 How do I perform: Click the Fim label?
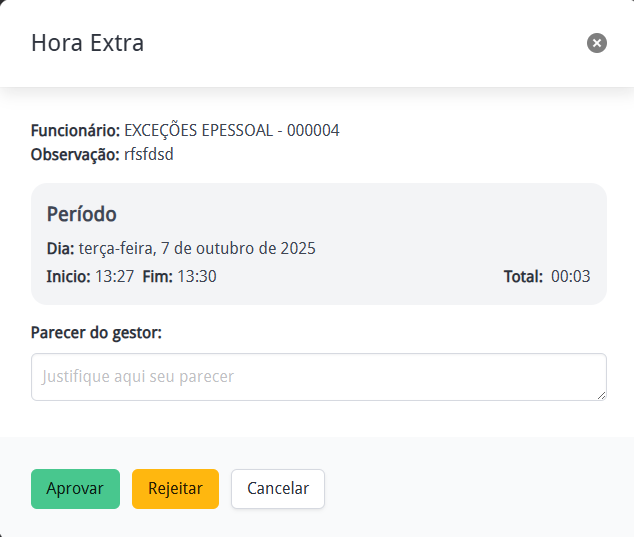158,276
